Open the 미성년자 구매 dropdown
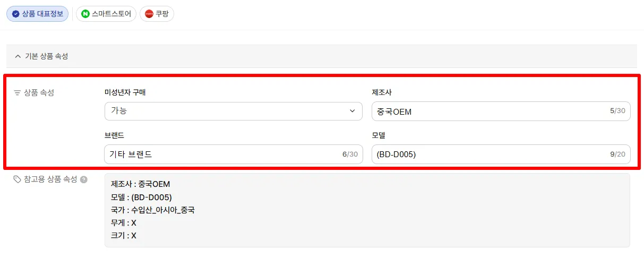The height and width of the screenshot is (266, 644). click(x=234, y=111)
